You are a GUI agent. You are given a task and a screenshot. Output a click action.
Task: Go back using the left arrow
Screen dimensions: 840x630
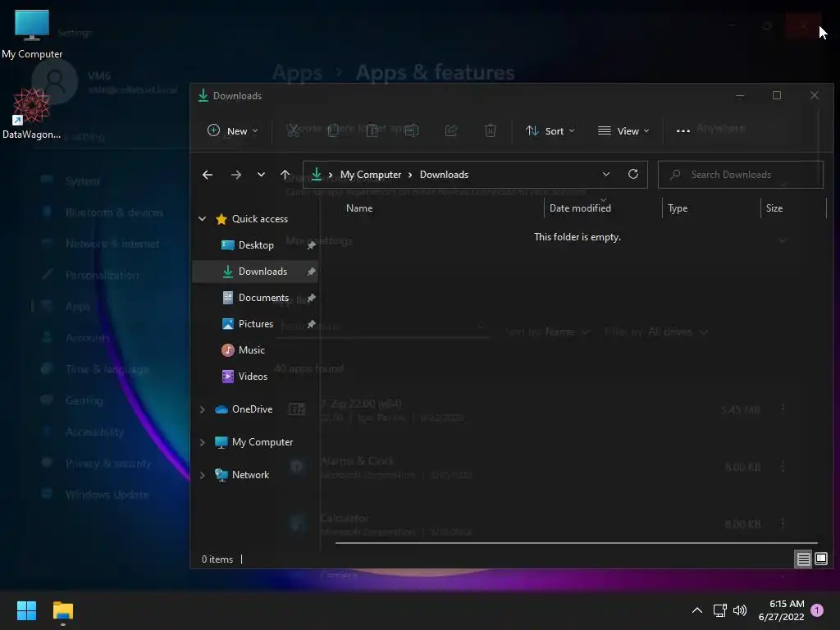(208, 175)
